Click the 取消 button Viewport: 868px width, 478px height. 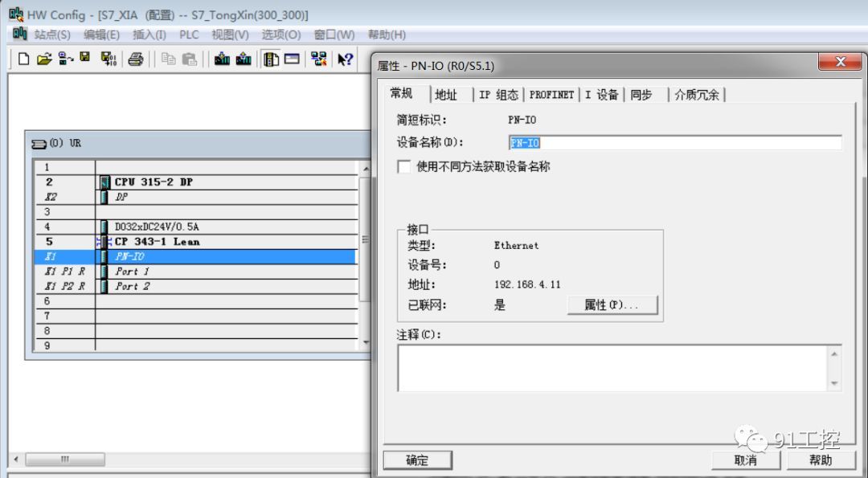[745, 460]
